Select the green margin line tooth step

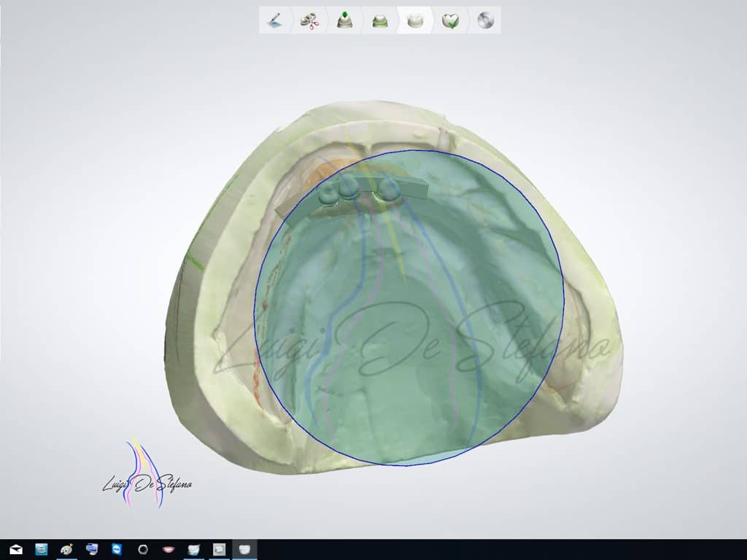click(x=379, y=20)
